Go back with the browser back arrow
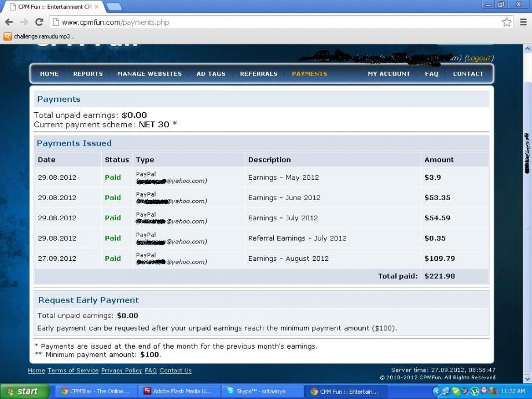 9,23
